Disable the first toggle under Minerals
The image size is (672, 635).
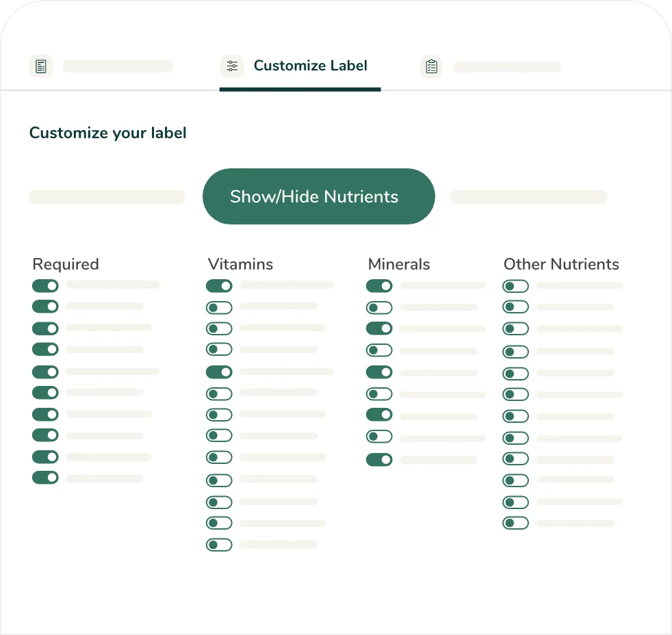(x=379, y=286)
